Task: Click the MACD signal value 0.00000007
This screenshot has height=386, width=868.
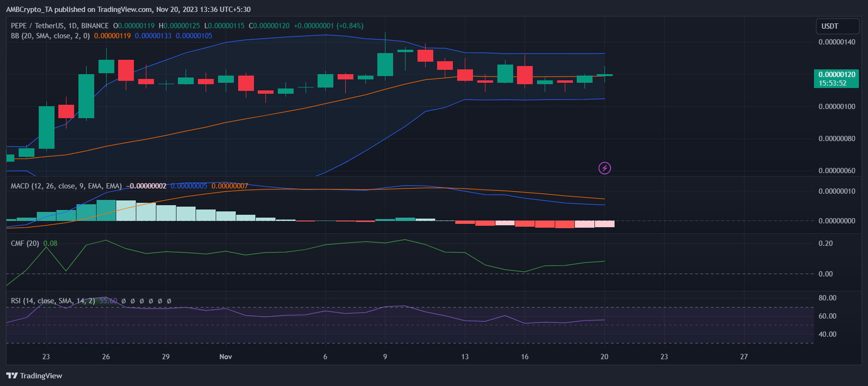Action: 230,186
